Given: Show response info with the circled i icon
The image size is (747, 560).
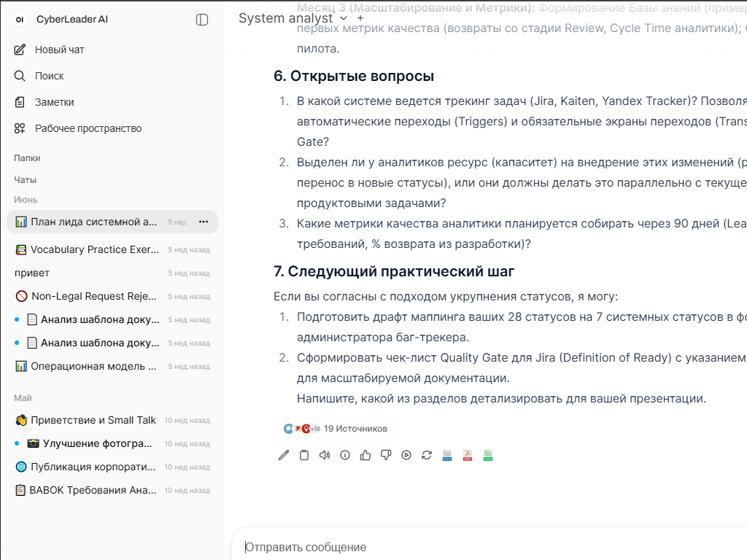Looking at the screenshot, I should click(x=345, y=455).
